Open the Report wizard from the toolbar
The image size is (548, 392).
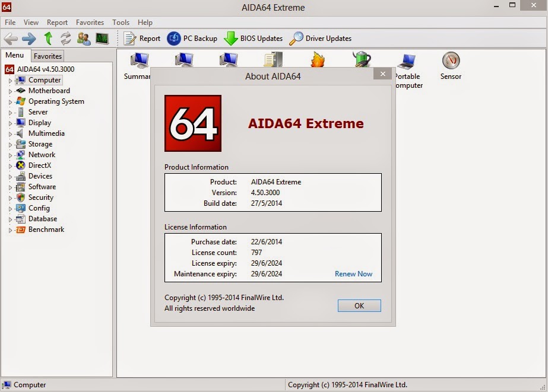point(142,39)
